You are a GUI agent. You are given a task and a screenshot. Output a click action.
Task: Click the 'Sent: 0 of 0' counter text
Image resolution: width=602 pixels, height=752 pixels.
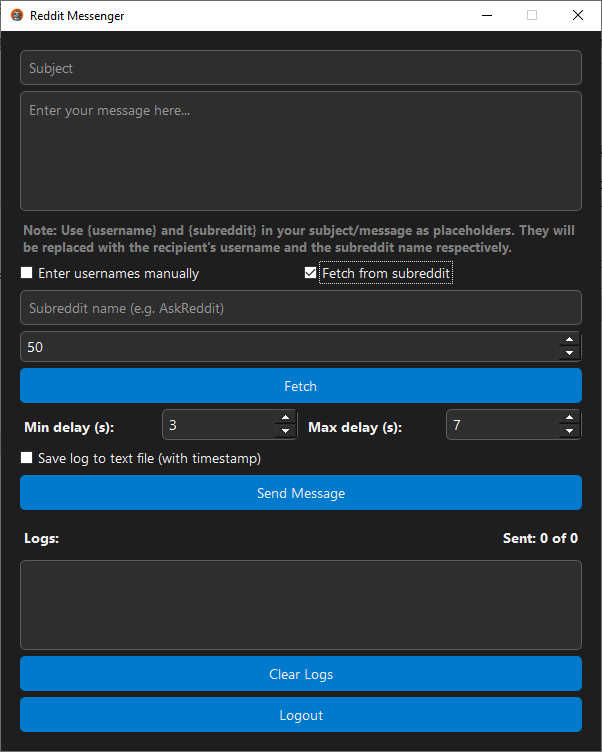pos(540,538)
